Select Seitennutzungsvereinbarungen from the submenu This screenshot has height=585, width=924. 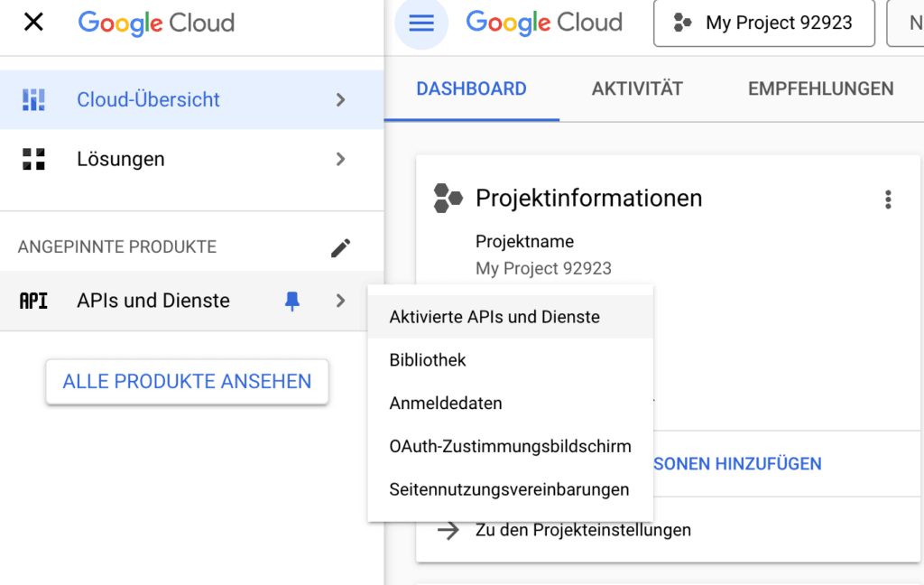click(x=511, y=489)
